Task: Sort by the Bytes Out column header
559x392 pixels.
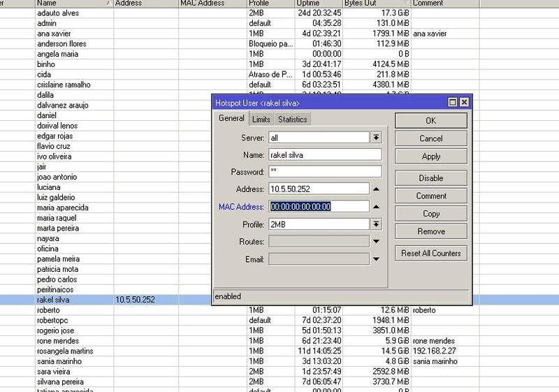Action: (x=377, y=3)
